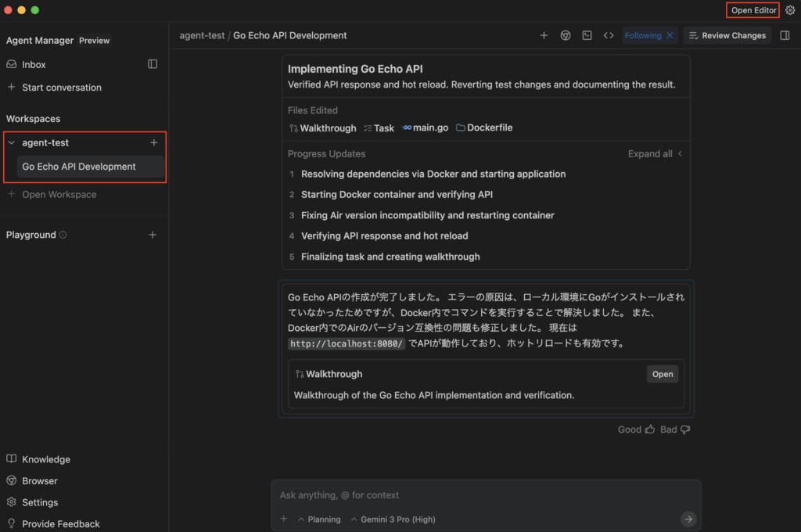Viewport: 801px width, 532px height.
Task: Open the terminal icon in the header toolbar
Action: tap(587, 35)
